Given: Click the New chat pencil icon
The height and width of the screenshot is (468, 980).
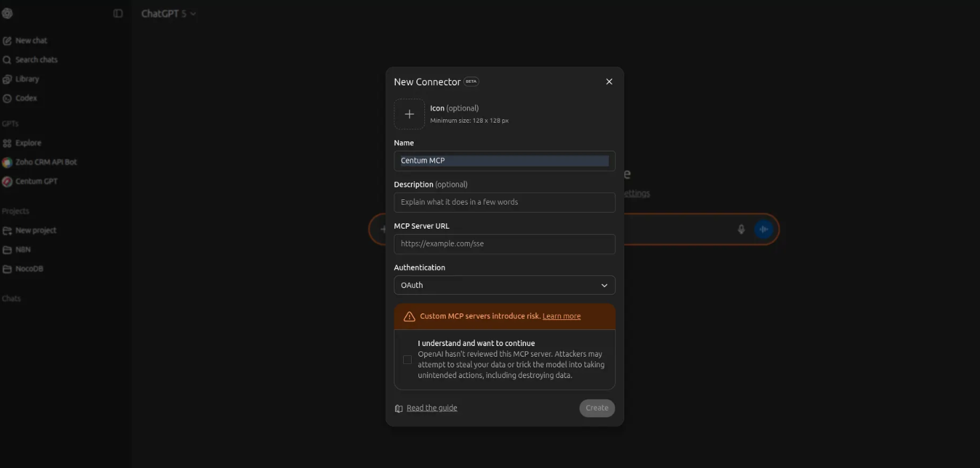Looking at the screenshot, I should click(x=7, y=41).
